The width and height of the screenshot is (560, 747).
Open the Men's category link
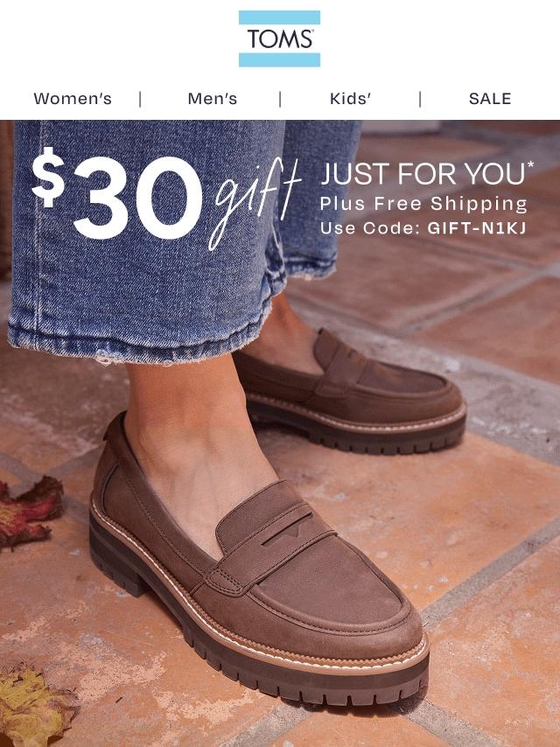pyautogui.click(x=212, y=99)
